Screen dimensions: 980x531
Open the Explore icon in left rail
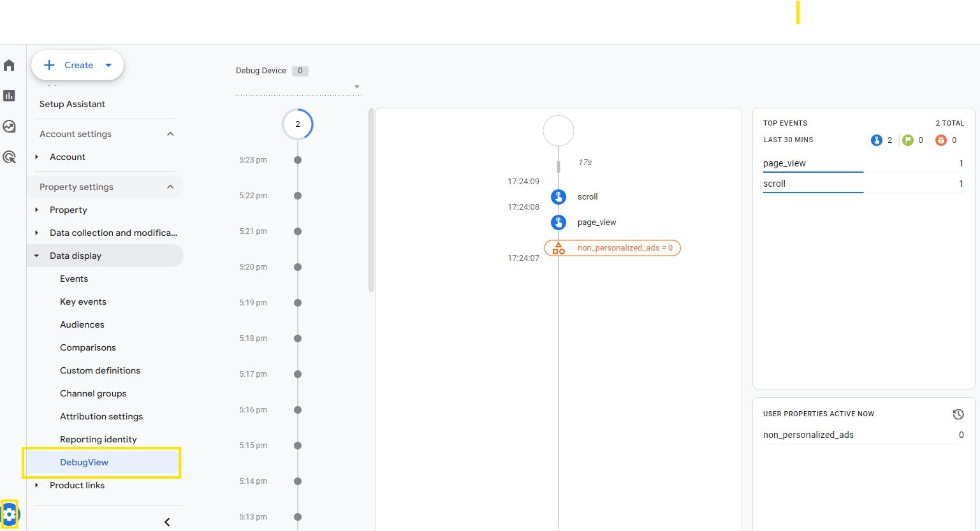coord(9,126)
